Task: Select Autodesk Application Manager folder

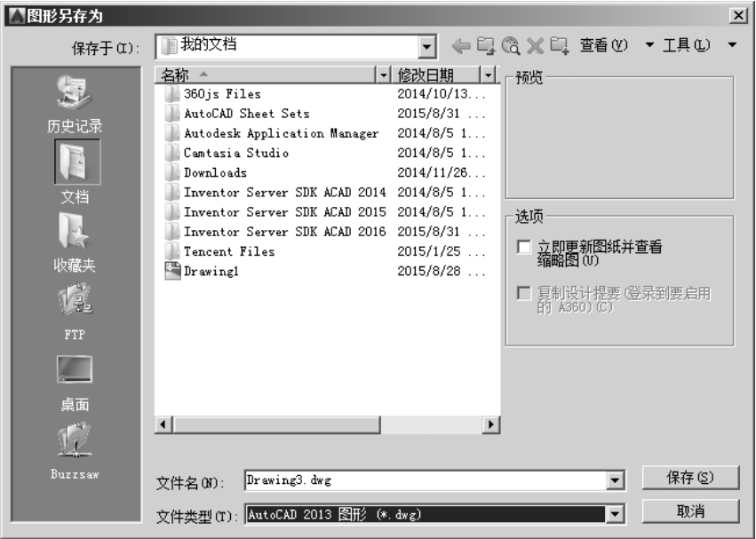Action: [x=272, y=133]
